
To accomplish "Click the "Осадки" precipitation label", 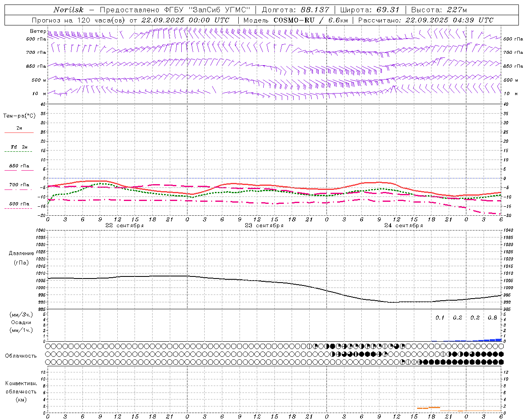I will 21,322.
